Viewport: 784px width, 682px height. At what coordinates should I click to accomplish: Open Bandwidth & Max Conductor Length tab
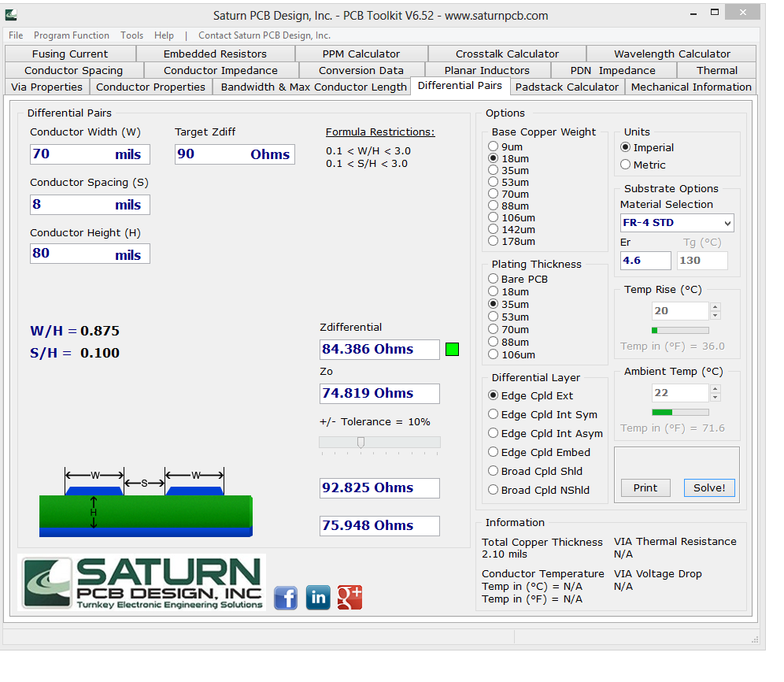(x=313, y=87)
